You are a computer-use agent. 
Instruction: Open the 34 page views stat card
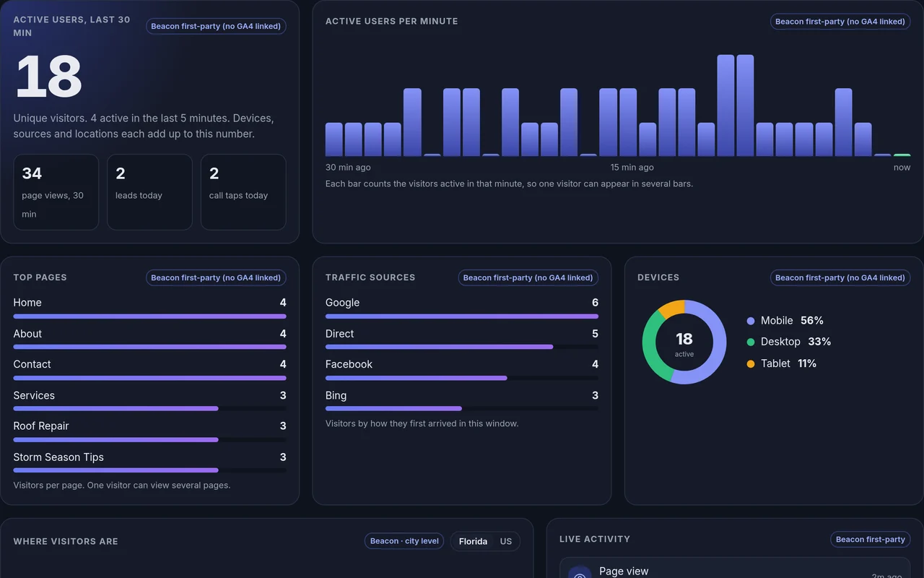point(56,192)
